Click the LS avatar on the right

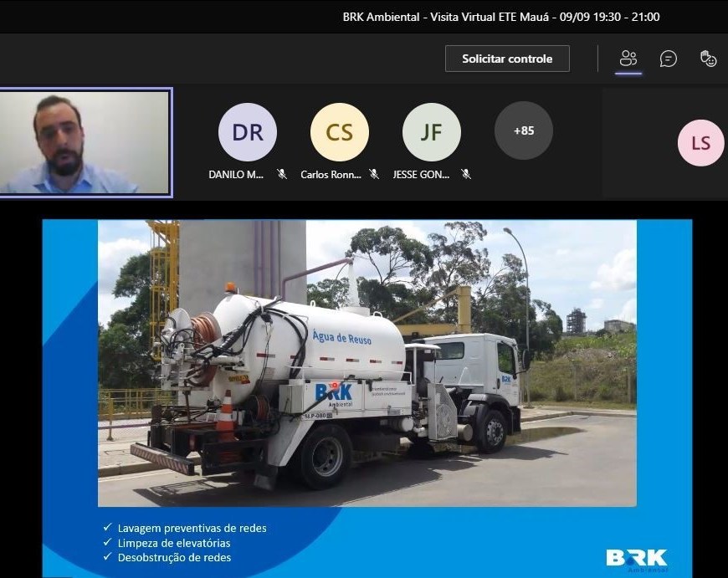(x=700, y=143)
